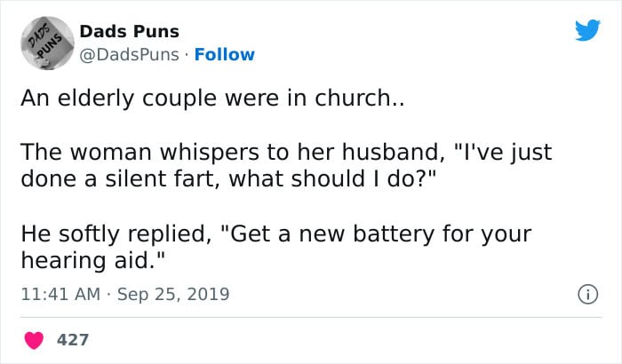This screenshot has height=364, width=622.
Task: Click the line "done a silent fart, what should I do?"
Action: pos(228,178)
